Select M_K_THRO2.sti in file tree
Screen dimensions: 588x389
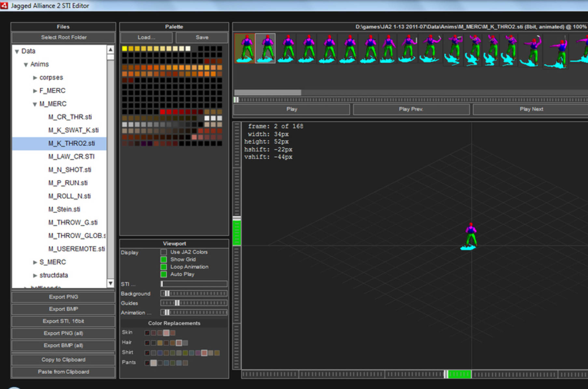click(60, 143)
